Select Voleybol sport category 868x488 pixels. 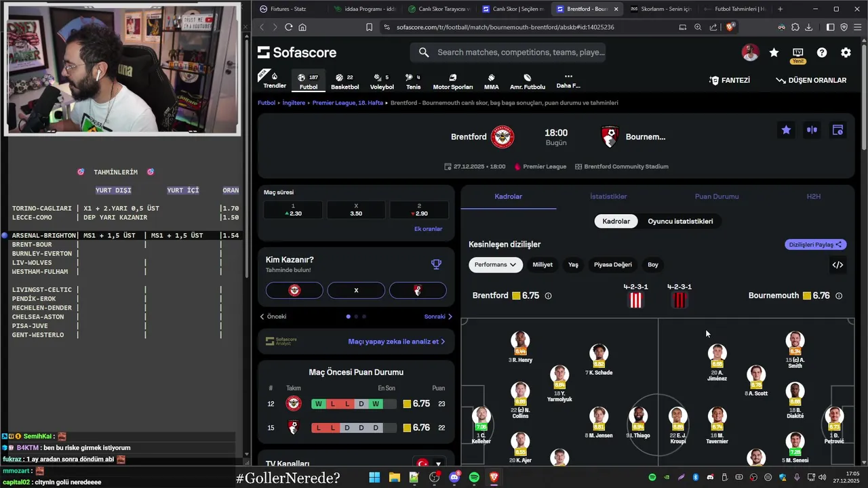[382, 81]
